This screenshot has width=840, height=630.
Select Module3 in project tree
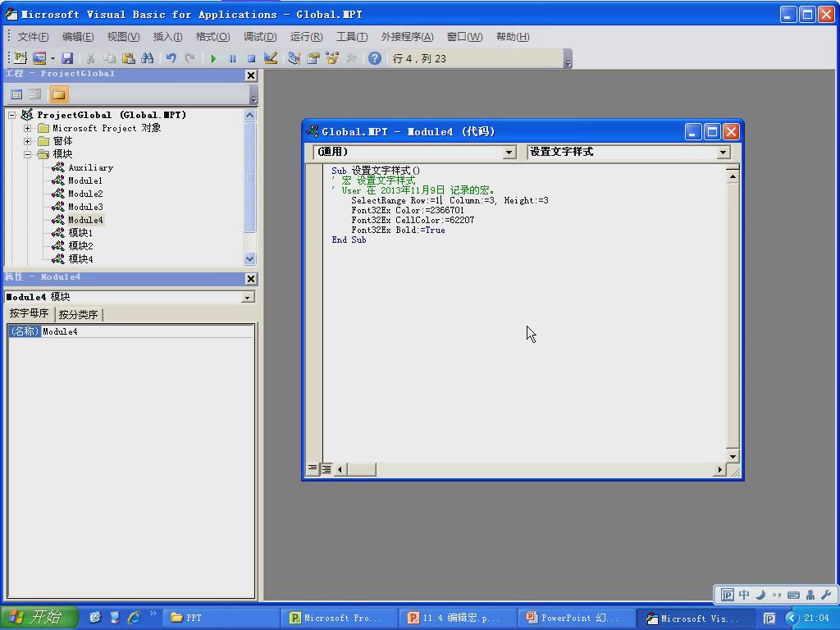pyautogui.click(x=85, y=207)
